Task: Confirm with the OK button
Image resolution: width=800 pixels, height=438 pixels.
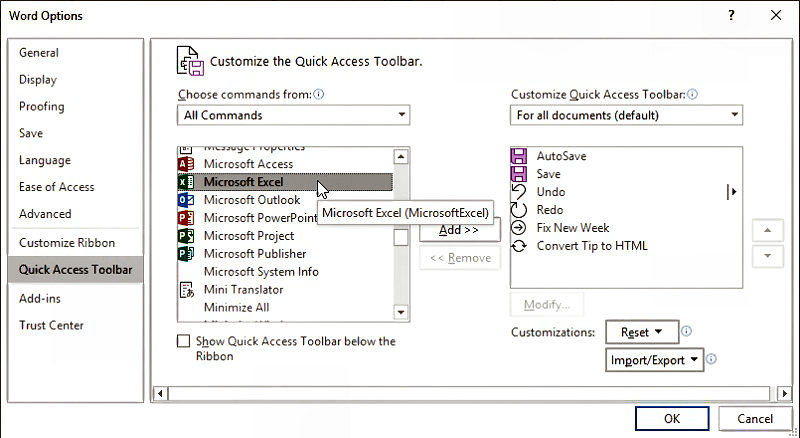Action: 672,419
